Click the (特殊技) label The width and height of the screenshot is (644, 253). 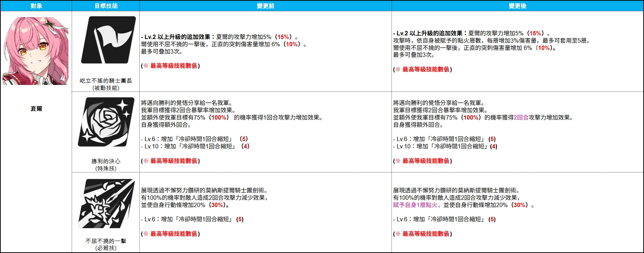(x=106, y=168)
